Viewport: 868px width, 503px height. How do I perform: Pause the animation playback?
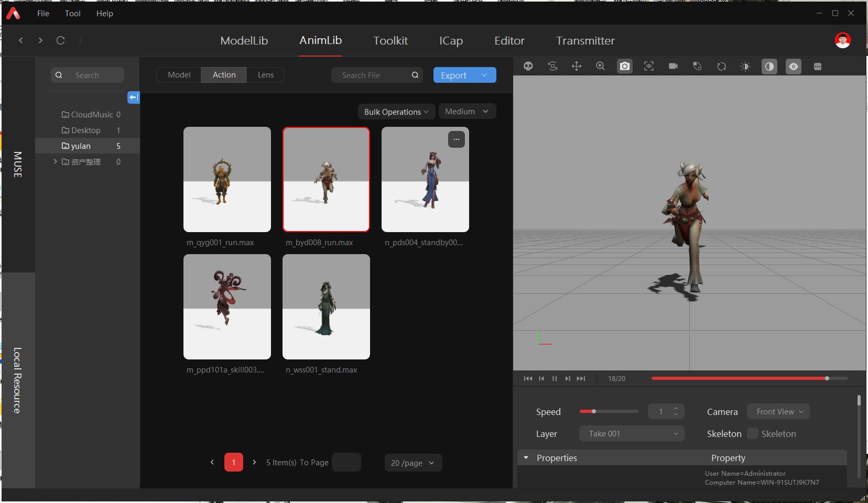tap(555, 378)
